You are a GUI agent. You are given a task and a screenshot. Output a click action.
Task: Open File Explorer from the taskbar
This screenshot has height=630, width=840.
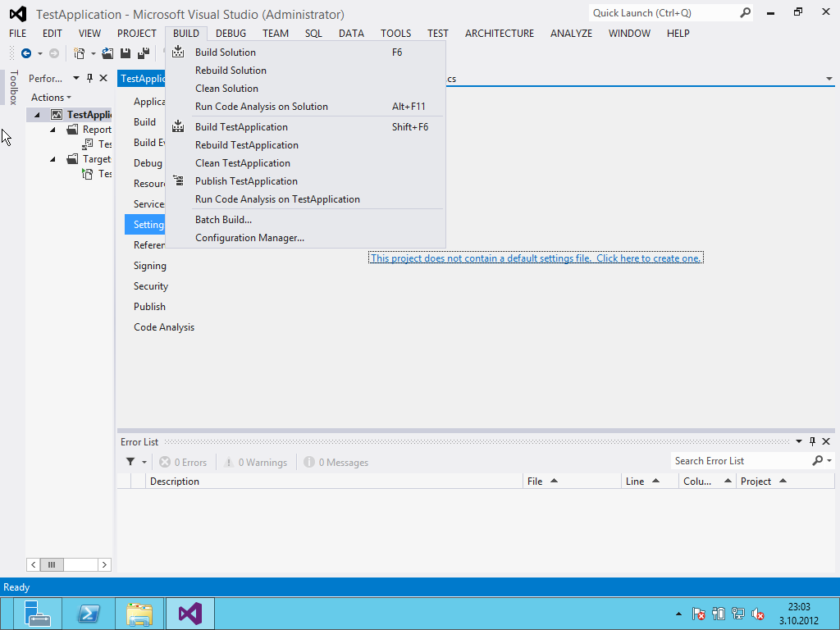click(x=139, y=614)
